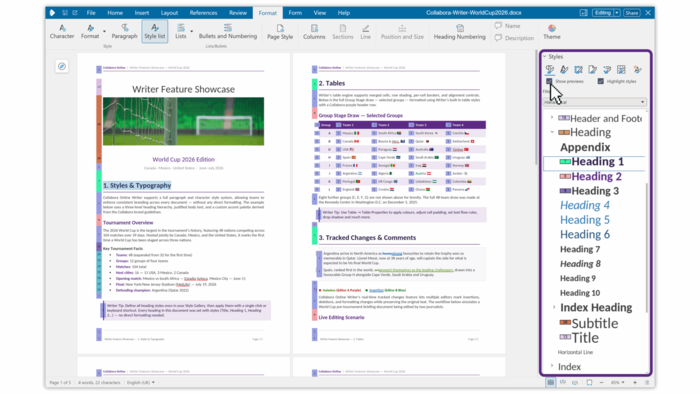Click the Lists button
Screen dimensions: 700x394
[x=181, y=32]
